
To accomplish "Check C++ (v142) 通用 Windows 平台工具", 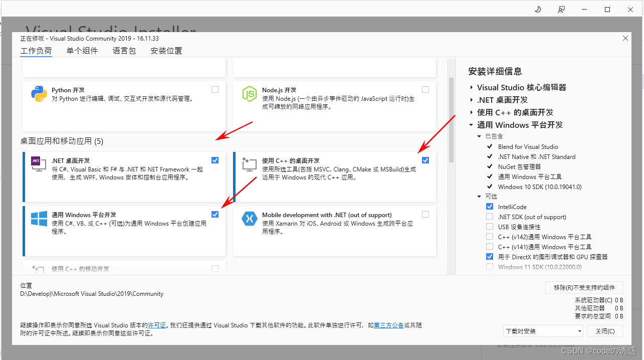I will pyautogui.click(x=490, y=237).
